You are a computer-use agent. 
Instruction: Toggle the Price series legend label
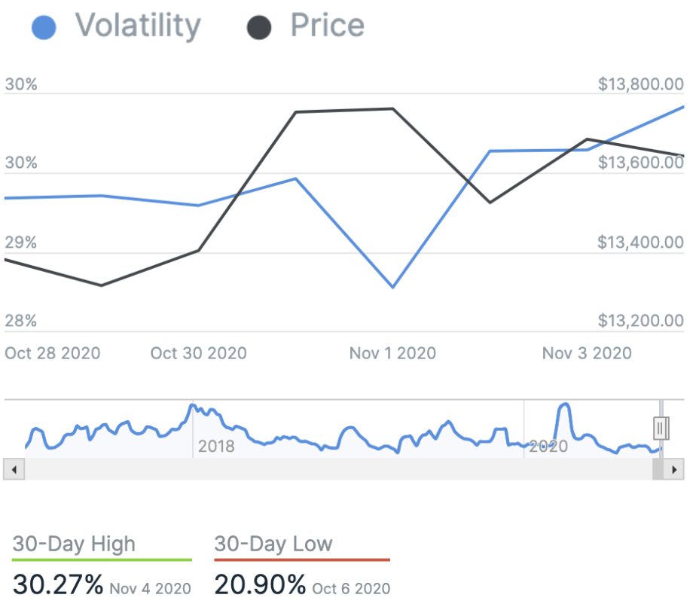pos(327,26)
